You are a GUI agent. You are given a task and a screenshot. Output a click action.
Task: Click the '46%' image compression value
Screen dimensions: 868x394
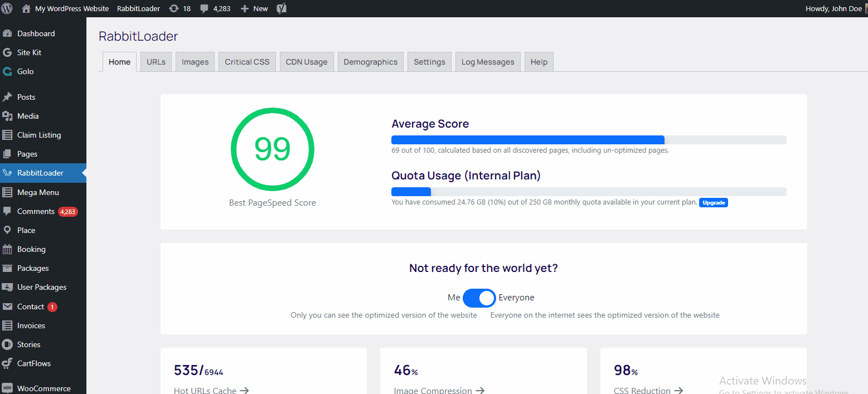pyautogui.click(x=406, y=371)
